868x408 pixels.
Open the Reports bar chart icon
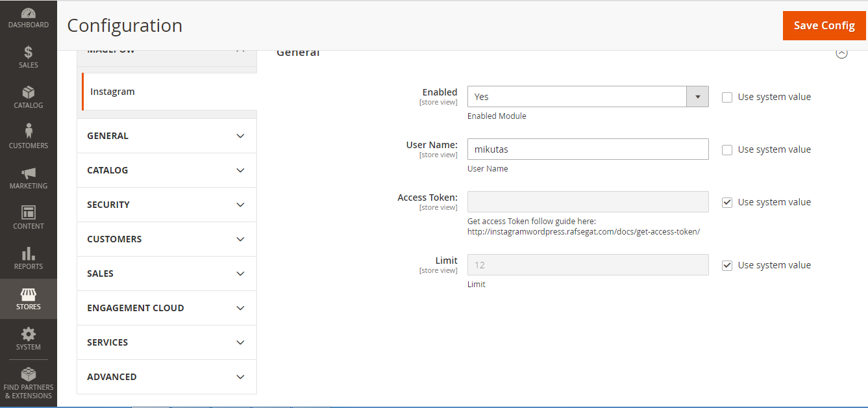coord(28,253)
